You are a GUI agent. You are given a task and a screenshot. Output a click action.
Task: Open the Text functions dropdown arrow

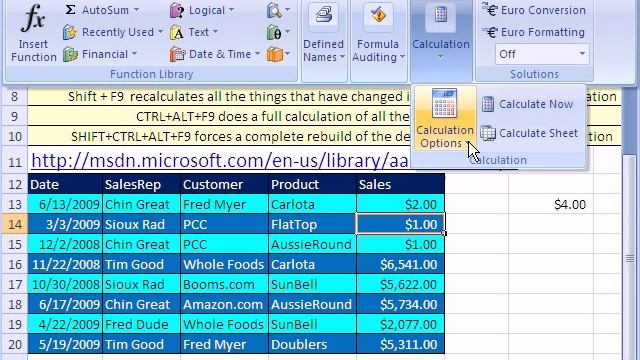[x=215, y=32]
